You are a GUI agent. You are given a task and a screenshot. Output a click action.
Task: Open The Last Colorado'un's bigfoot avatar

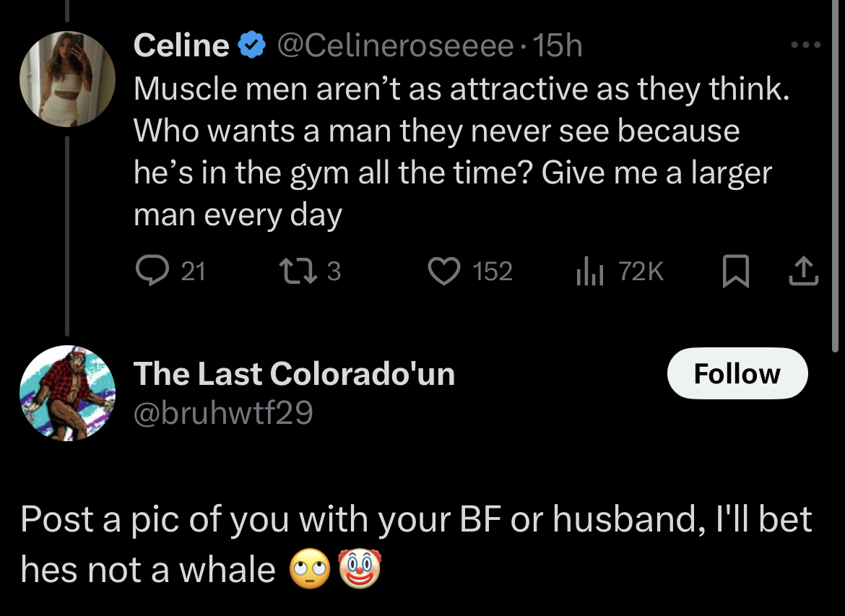coord(67,392)
